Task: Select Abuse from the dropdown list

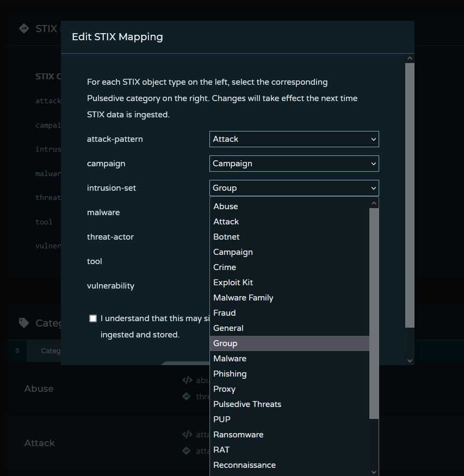Action: [x=289, y=206]
